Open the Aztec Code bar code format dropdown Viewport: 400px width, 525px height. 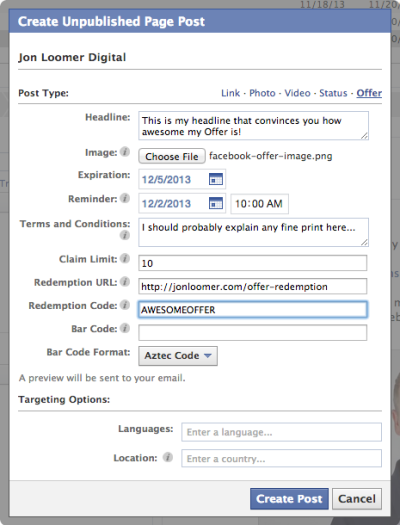coord(178,356)
